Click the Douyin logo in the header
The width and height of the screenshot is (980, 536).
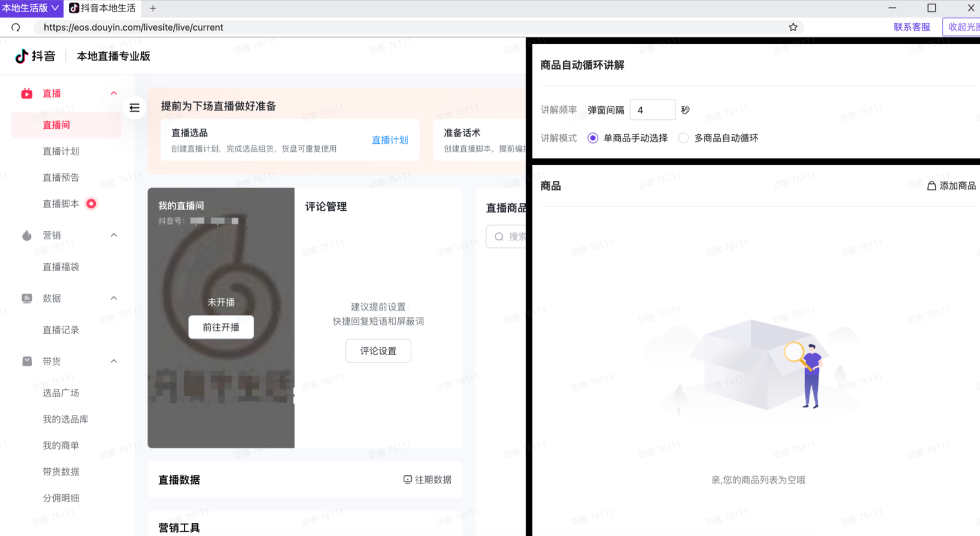pos(35,56)
